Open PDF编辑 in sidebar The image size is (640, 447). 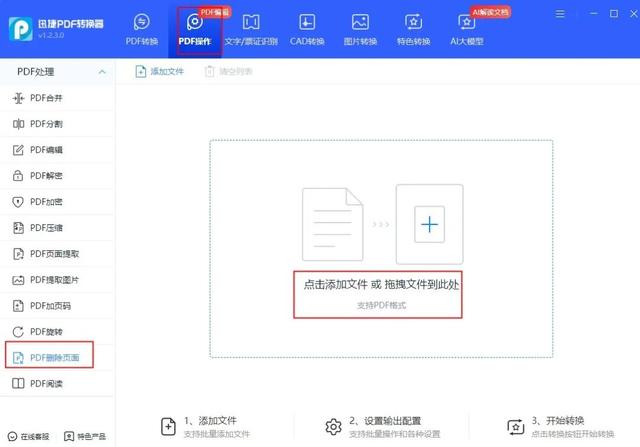coord(57,150)
